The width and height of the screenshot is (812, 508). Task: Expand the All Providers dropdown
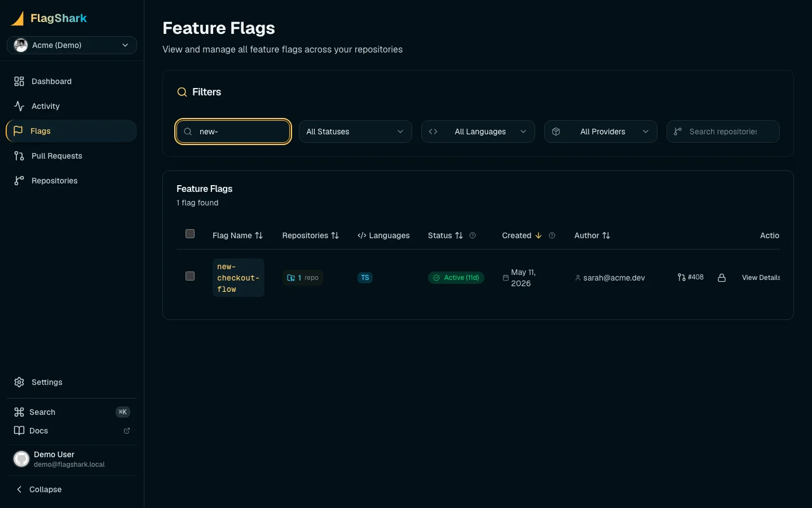[601, 132]
